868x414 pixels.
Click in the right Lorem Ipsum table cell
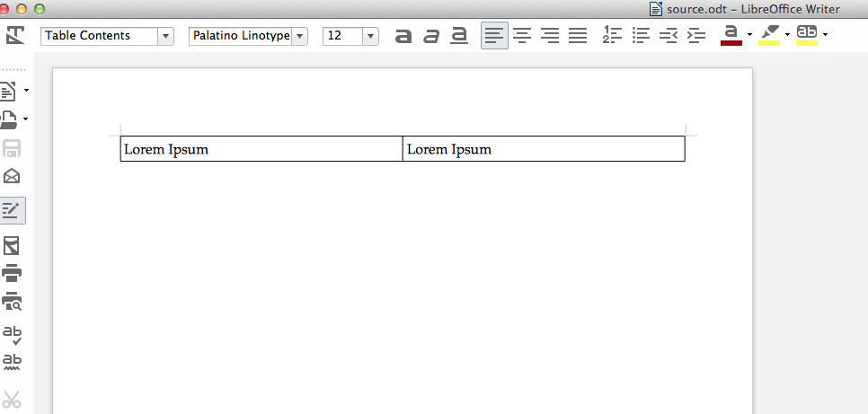click(543, 149)
